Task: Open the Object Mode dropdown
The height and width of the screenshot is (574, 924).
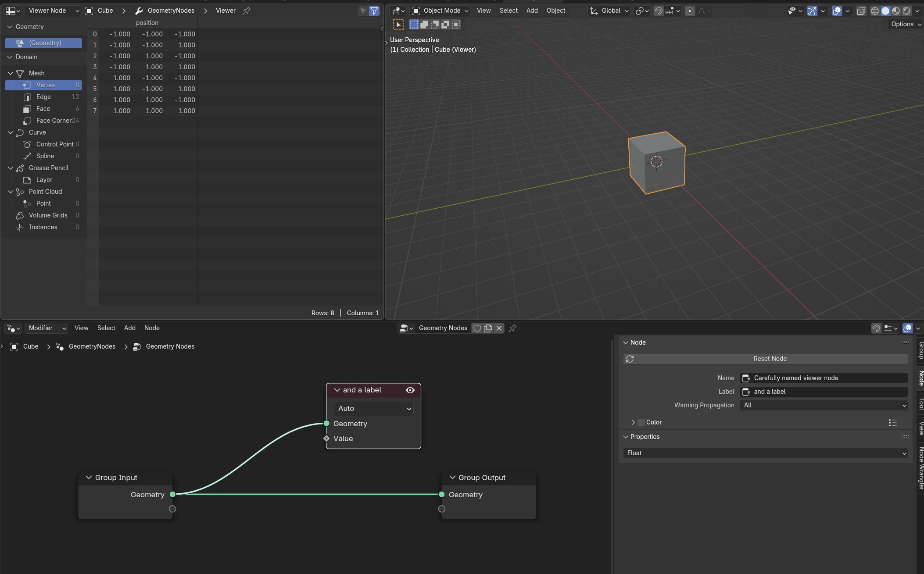Action: coord(441,11)
